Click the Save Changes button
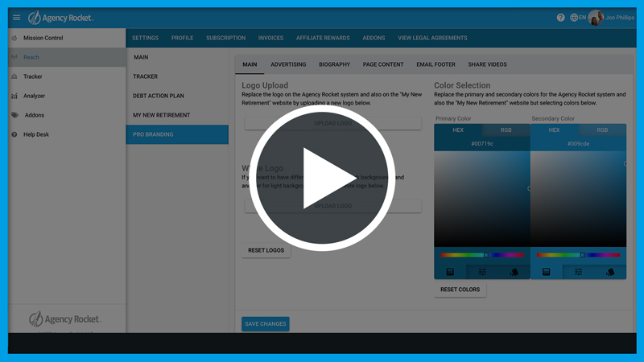This screenshot has width=644, height=362. point(266,324)
